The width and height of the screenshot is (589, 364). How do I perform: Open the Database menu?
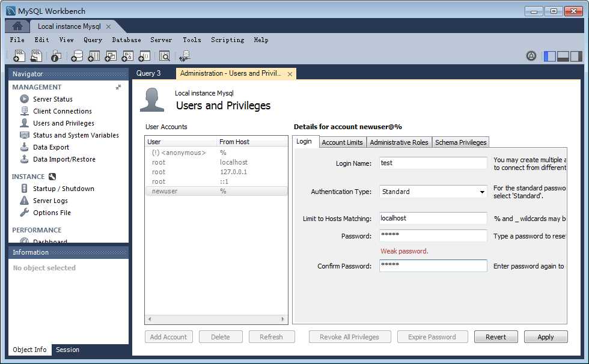(x=126, y=40)
